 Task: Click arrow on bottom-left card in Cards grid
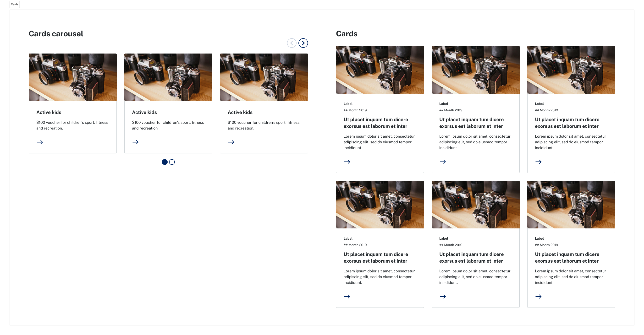tap(347, 297)
